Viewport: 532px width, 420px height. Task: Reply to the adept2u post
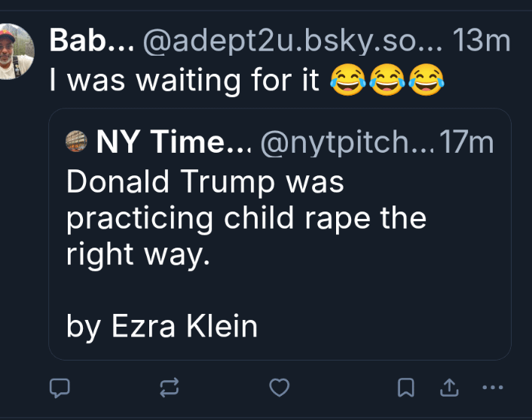[60, 388]
